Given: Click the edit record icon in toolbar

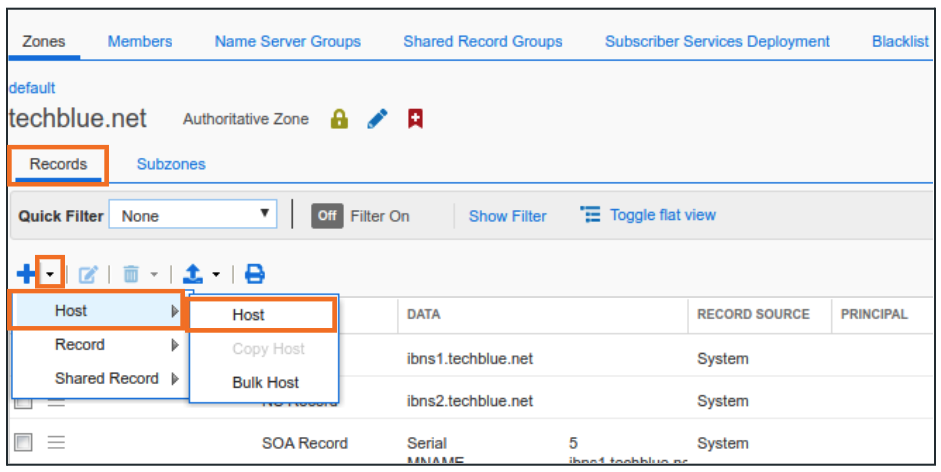Looking at the screenshot, I should tap(88, 273).
